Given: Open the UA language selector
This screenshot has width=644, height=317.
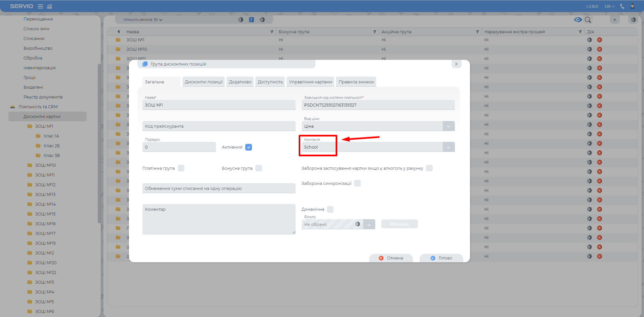Looking at the screenshot, I should tap(609, 6).
